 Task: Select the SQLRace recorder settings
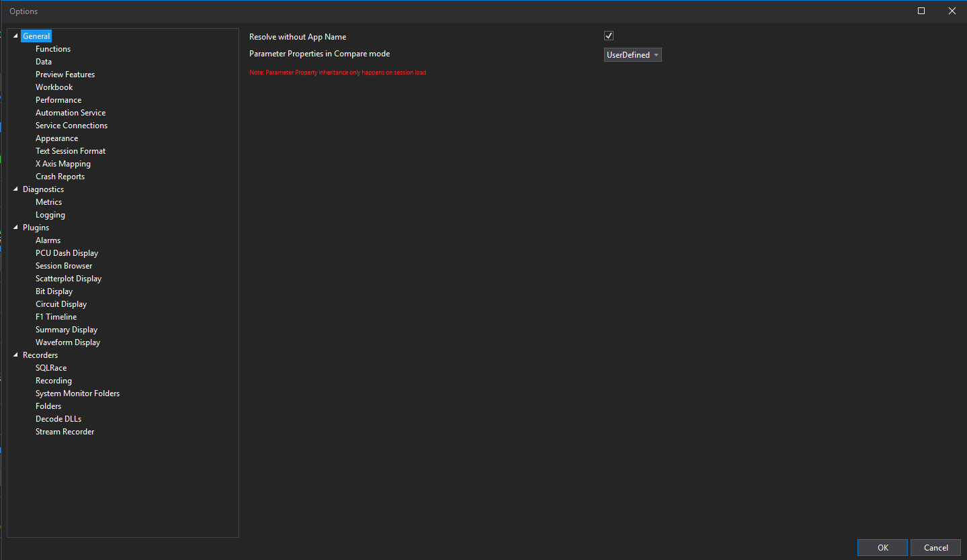[51, 368]
